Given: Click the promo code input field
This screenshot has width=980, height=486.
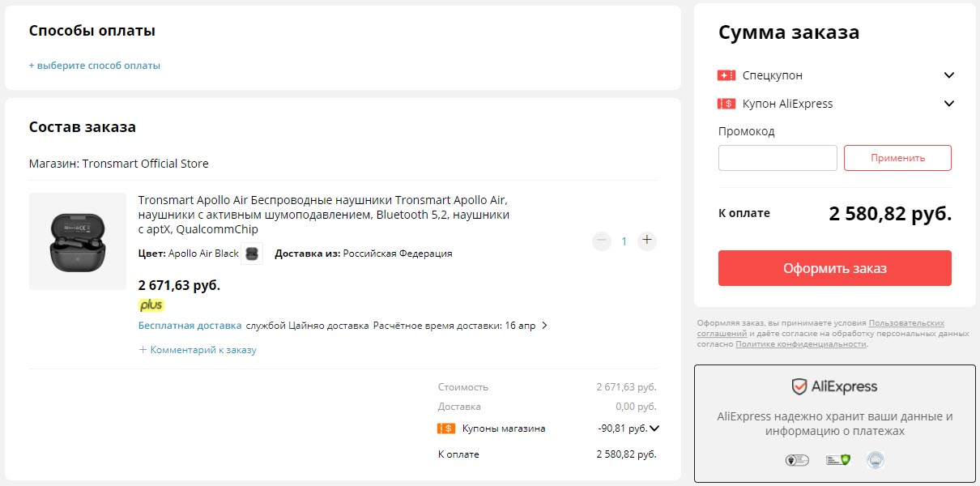Looking at the screenshot, I should click(x=777, y=157).
